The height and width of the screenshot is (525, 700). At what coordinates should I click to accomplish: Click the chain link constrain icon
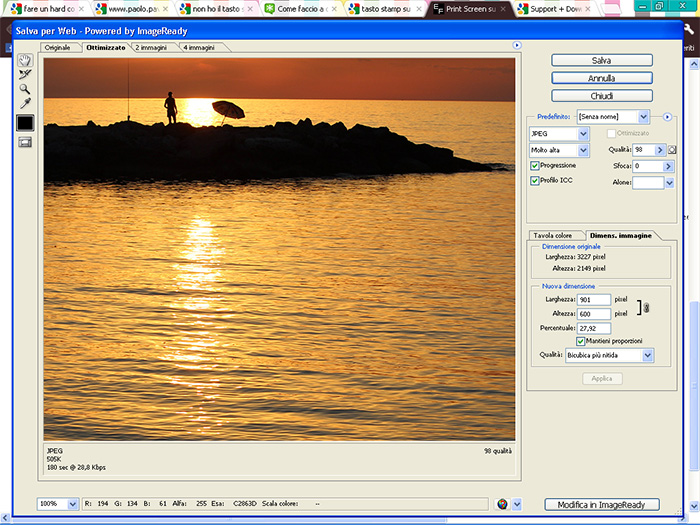click(646, 307)
